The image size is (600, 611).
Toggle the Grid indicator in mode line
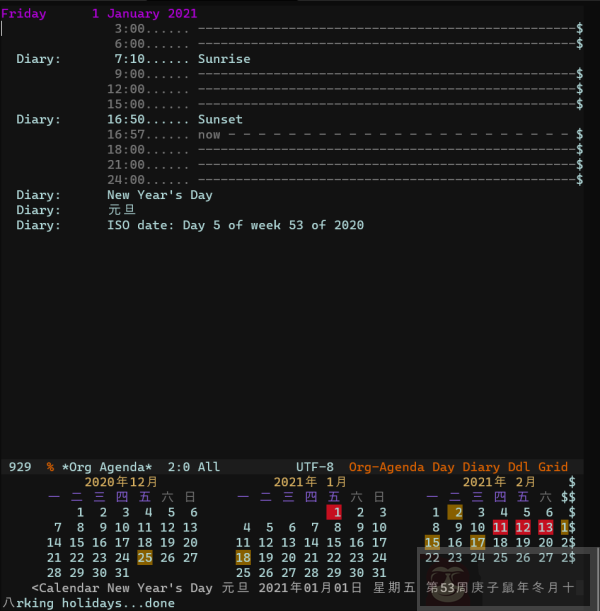551,467
